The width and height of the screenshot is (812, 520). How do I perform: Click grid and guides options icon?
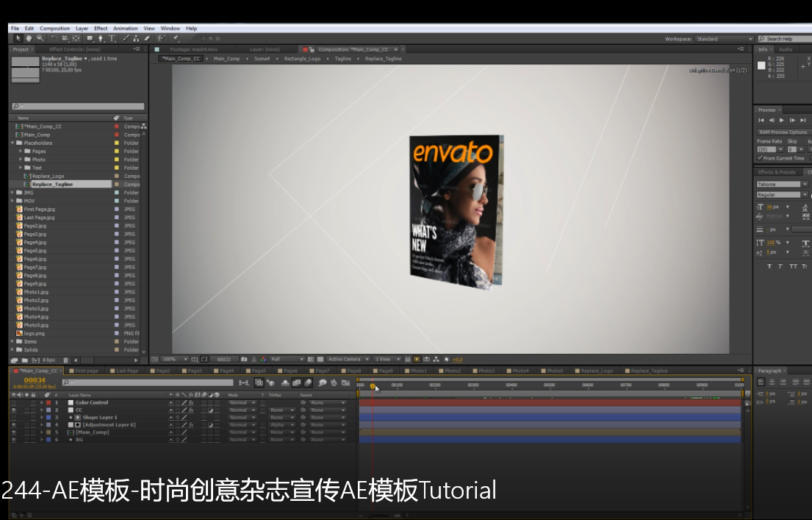pos(195,359)
